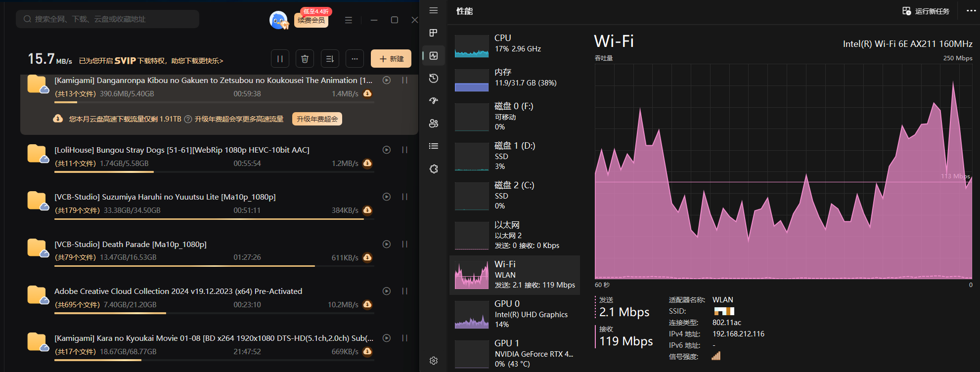This screenshot has width=980, height=372.
Task: Play while downloading Bungou Stray Dogs task
Action: point(387,150)
